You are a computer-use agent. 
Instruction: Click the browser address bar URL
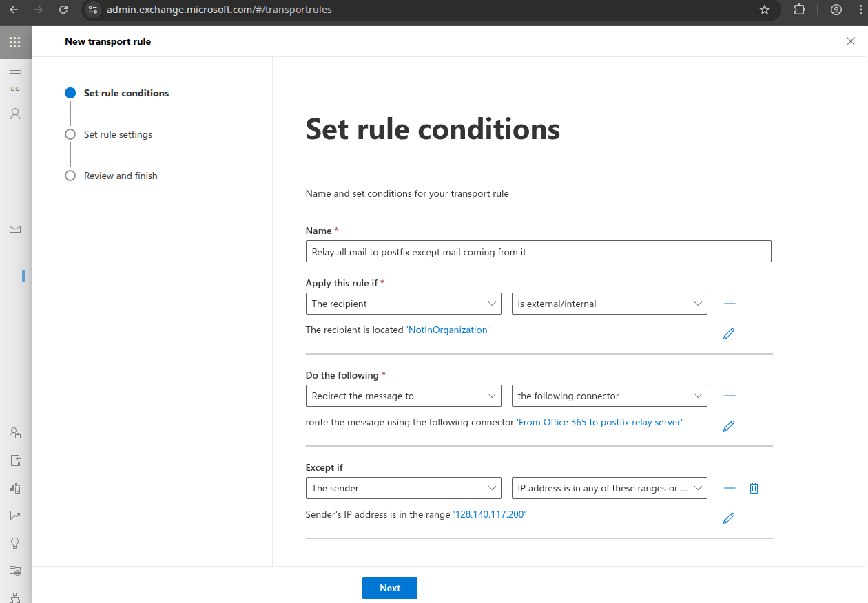[219, 10]
